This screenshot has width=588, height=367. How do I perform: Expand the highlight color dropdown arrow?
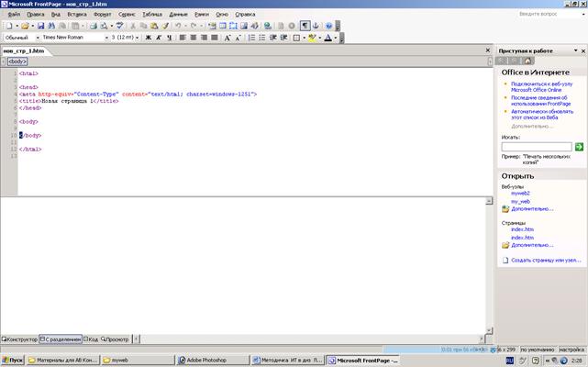pyautogui.click(x=319, y=38)
